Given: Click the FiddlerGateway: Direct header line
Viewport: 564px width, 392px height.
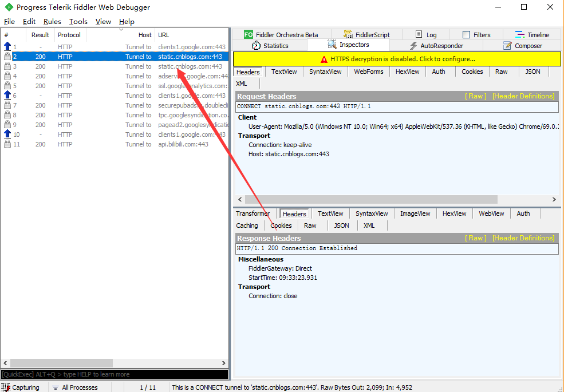Looking at the screenshot, I should tap(280, 268).
